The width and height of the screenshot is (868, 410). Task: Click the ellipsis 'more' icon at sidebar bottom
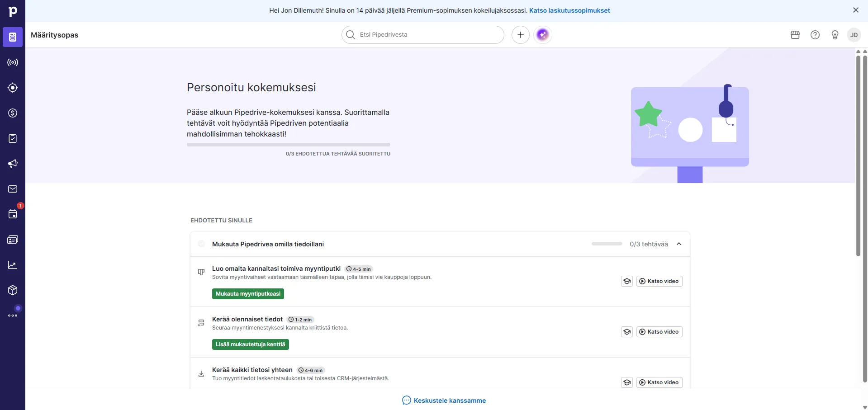12,316
